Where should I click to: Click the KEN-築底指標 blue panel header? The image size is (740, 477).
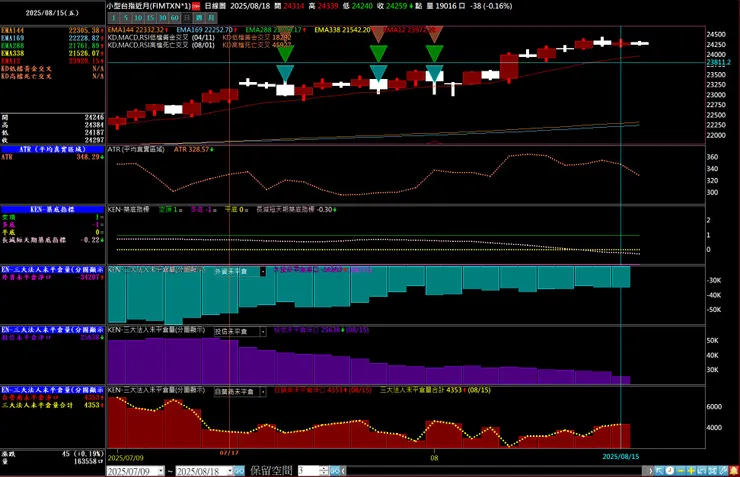point(52,209)
